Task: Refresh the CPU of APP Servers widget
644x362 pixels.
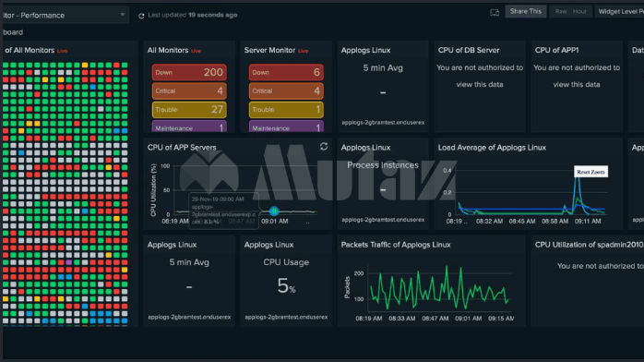Action: click(324, 146)
